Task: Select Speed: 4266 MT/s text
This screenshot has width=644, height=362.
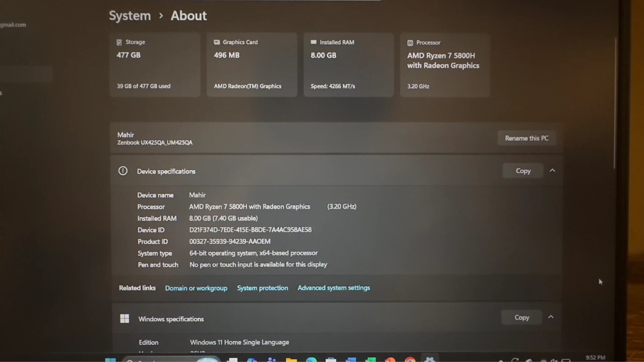Action: pos(333,86)
